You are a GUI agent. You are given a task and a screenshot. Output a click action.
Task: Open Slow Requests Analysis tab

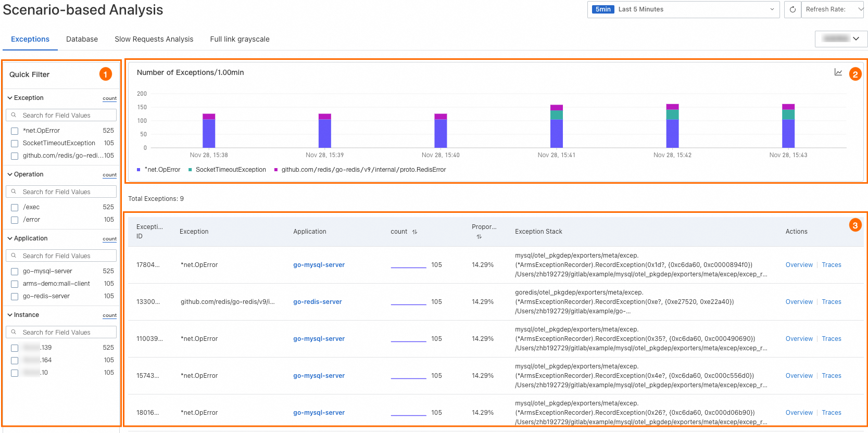tap(154, 39)
